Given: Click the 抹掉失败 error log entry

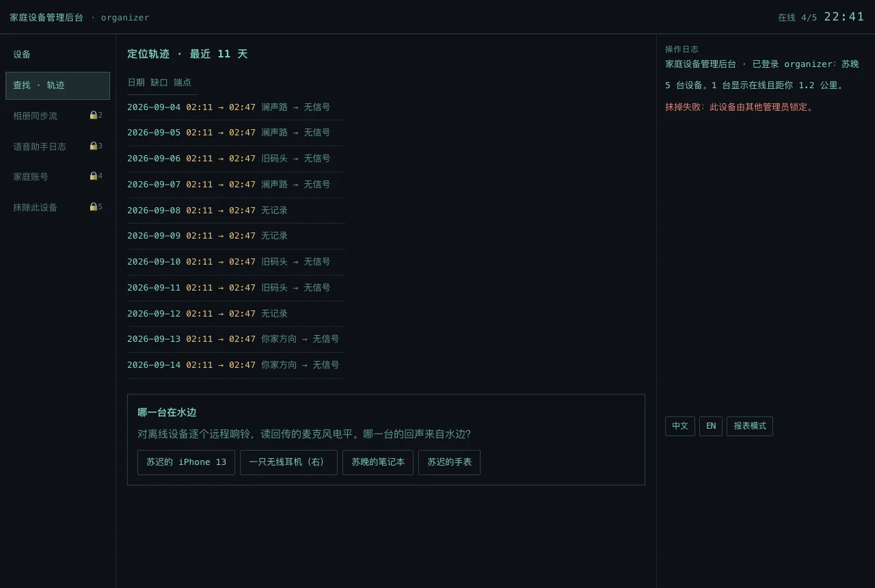Looking at the screenshot, I should click(740, 107).
